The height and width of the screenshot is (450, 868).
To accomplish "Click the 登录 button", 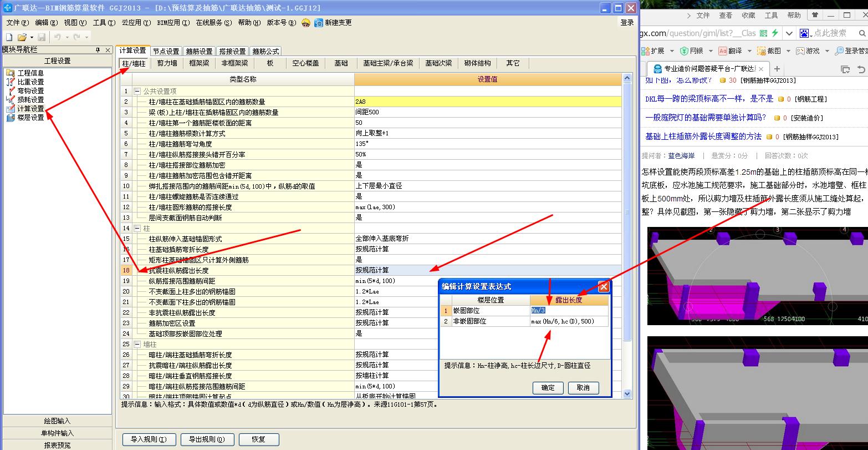I will click(x=627, y=23).
